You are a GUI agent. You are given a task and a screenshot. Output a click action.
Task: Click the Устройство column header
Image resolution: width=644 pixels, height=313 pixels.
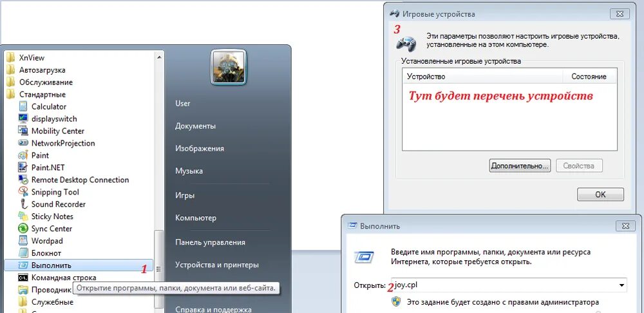(x=482, y=77)
